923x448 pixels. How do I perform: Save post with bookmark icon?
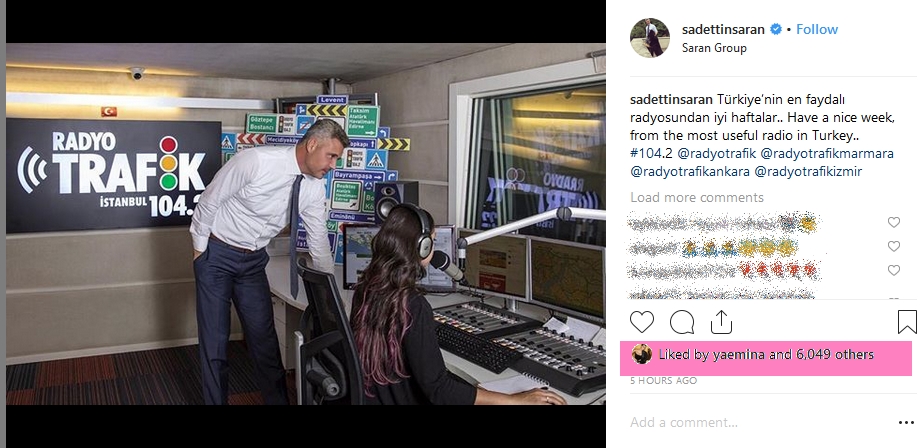tap(907, 322)
